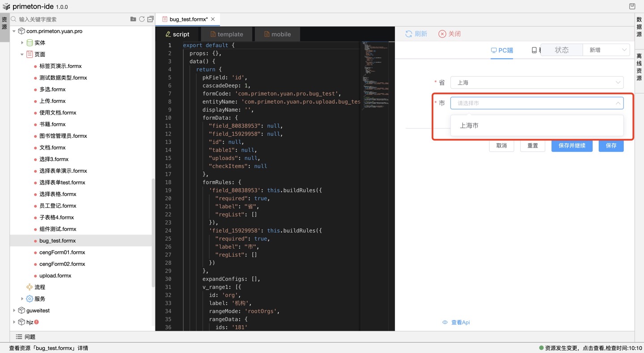Click the red 关闭 close preview icon
The image size is (644, 353).
point(442,34)
